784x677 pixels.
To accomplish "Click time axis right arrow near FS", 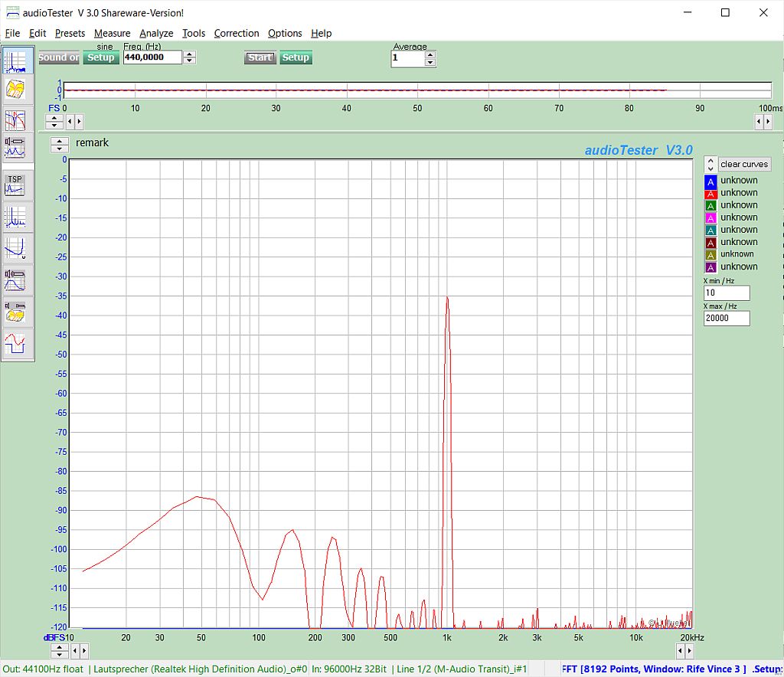I will click(79, 121).
